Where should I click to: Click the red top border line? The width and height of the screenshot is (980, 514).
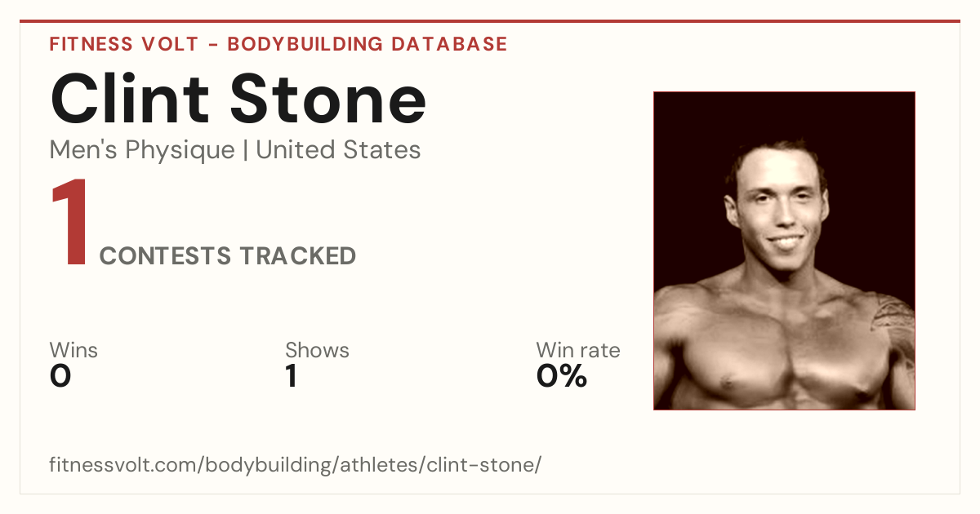[x=490, y=21]
